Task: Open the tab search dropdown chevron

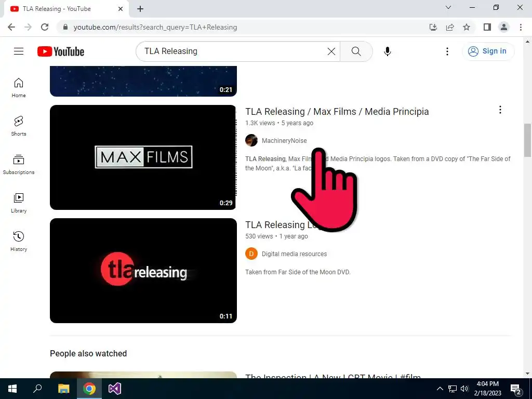Action: coord(448,7)
